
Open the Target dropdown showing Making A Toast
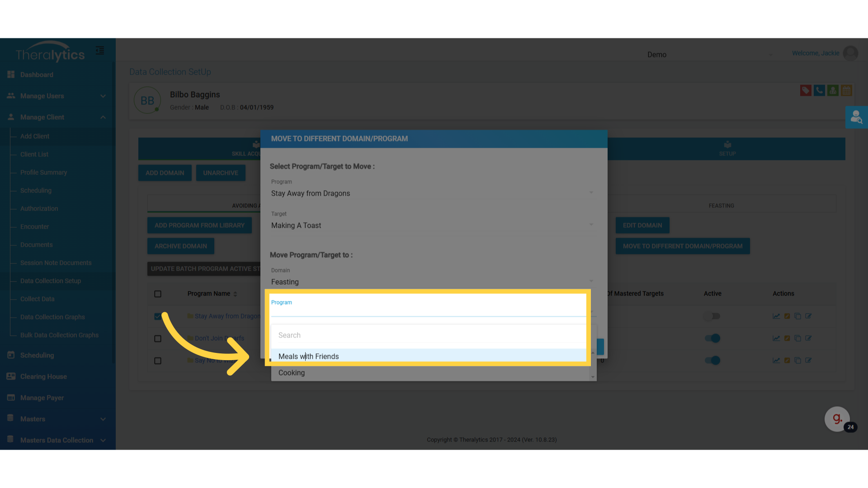pos(432,225)
